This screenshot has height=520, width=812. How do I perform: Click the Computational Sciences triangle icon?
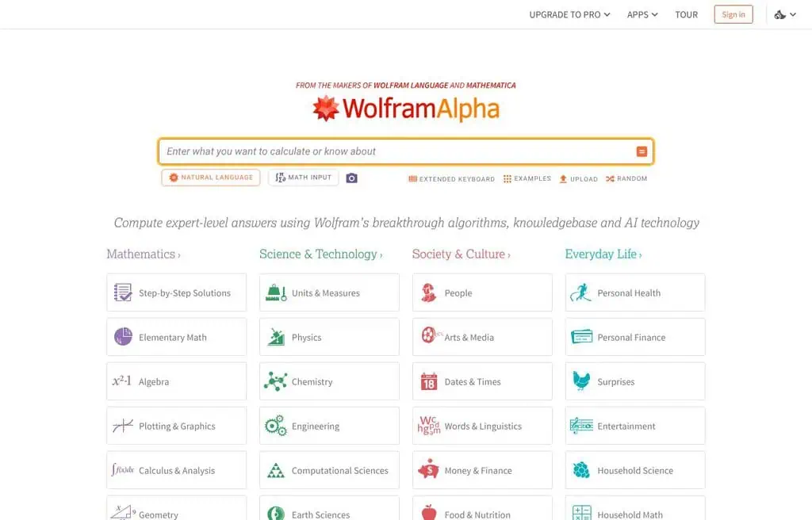[275, 470]
